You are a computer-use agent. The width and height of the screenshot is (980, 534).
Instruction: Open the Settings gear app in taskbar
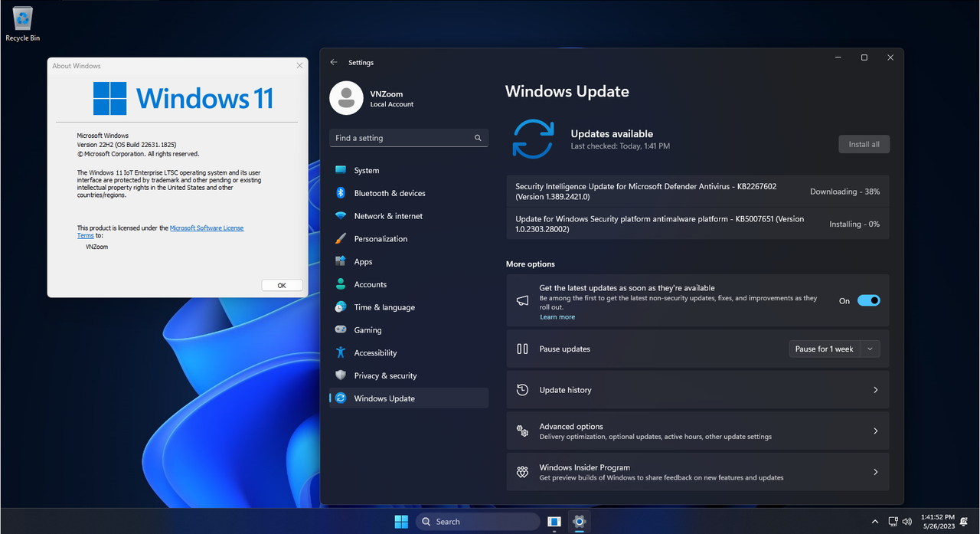point(580,522)
